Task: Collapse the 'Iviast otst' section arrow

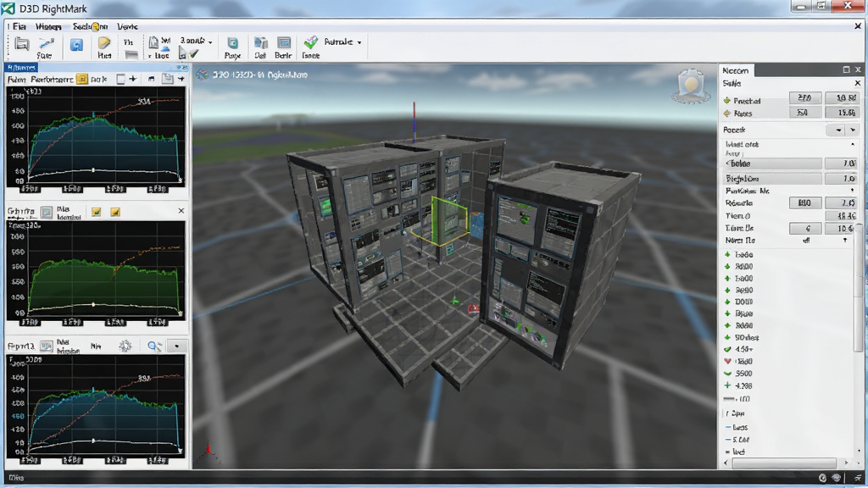Action: tap(853, 144)
